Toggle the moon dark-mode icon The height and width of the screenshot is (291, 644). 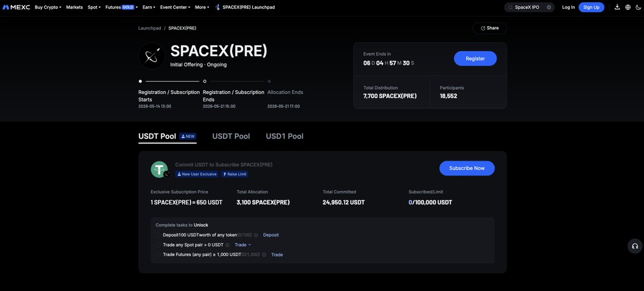tap(638, 7)
